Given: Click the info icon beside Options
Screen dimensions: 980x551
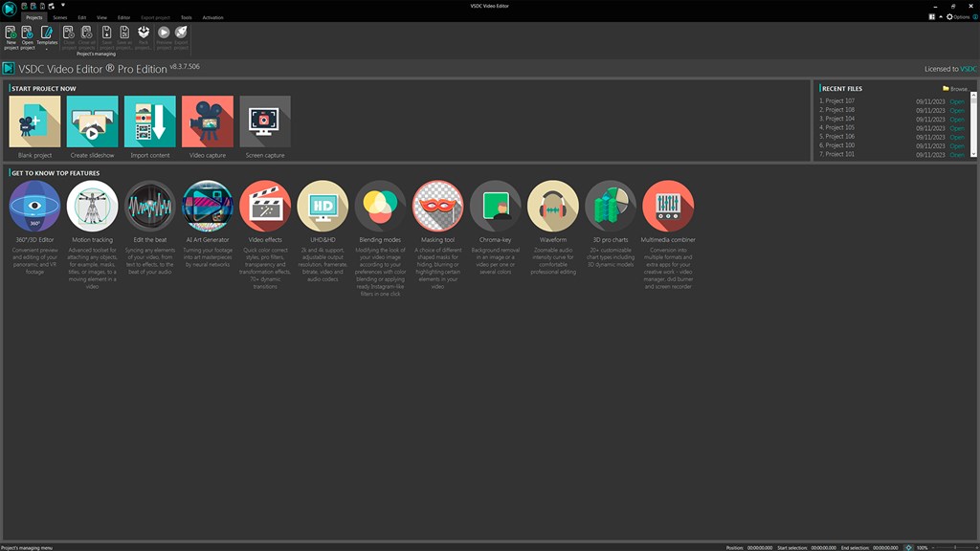Looking at the screenshot, I should click(975, 17).
